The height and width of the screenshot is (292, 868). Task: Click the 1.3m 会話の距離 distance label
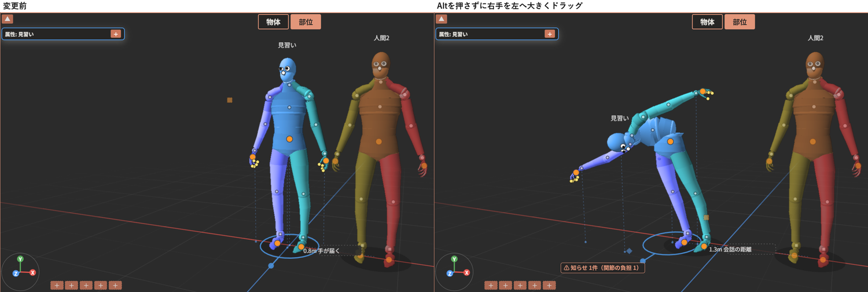[x=730, y=249]
